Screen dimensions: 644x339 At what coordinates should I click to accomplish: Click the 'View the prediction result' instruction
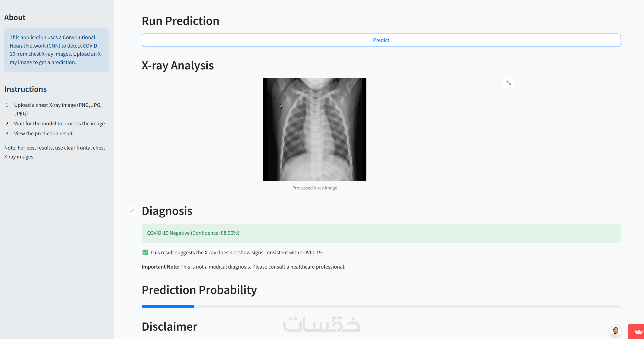[43, 134]
